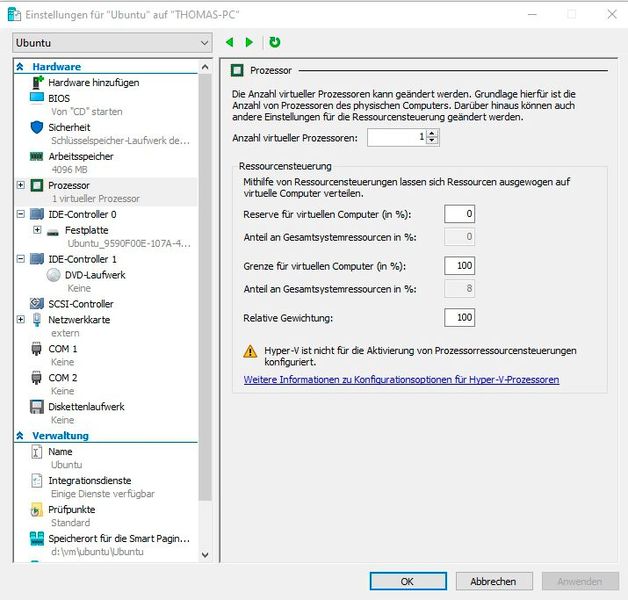The width and height of the screenshot is (628, 600).
Task: Increase the number of virtual processors
Action: pyautogui.click(x=432, y=134)
